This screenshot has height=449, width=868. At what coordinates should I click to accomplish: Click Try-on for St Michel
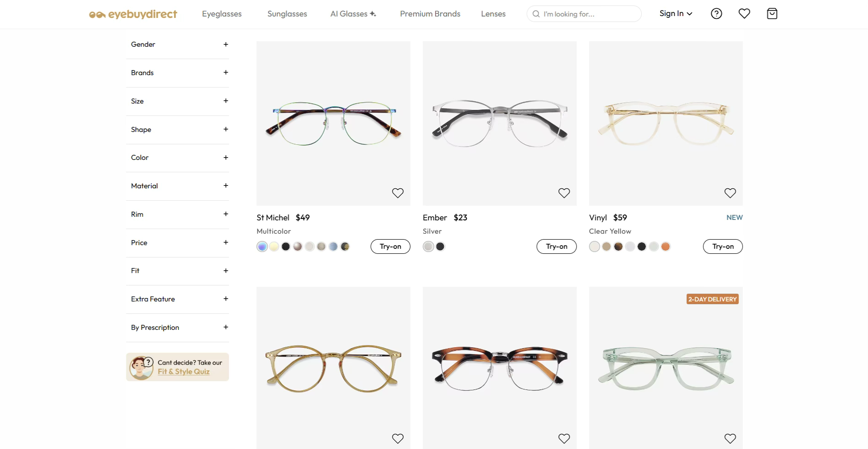tap(390, 246)
